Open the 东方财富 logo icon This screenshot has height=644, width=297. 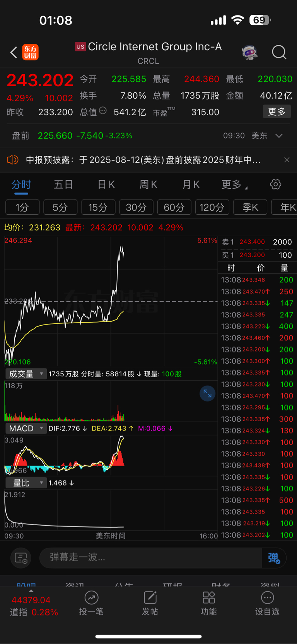(x=31, y=52)
